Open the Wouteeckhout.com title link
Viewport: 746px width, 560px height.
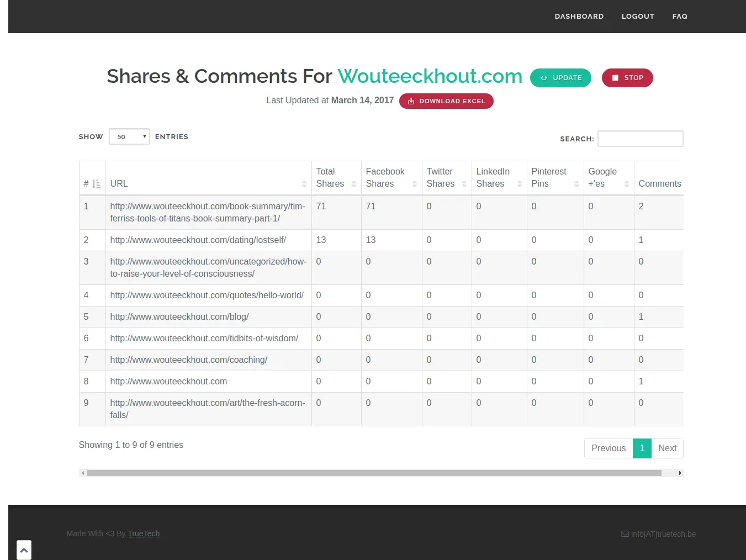(430, 76)
